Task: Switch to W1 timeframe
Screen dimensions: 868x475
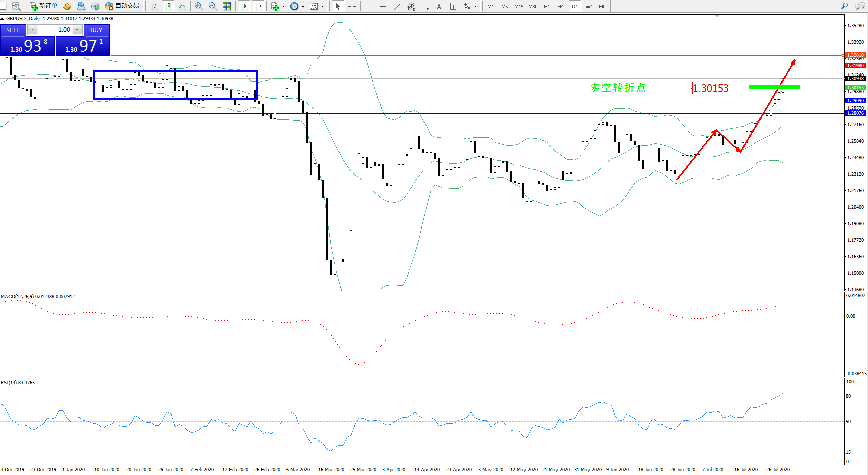Action: (589, 6)
